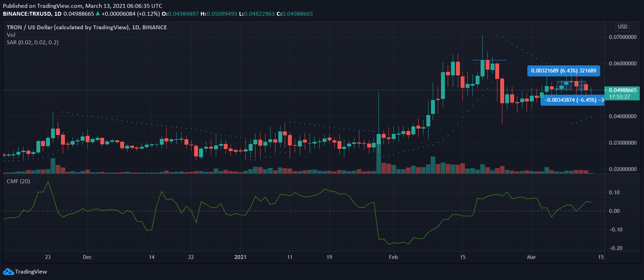Click the 0.07000000 price axis label
The height and width of the screenshot is (280, 644).
point(623,37)
